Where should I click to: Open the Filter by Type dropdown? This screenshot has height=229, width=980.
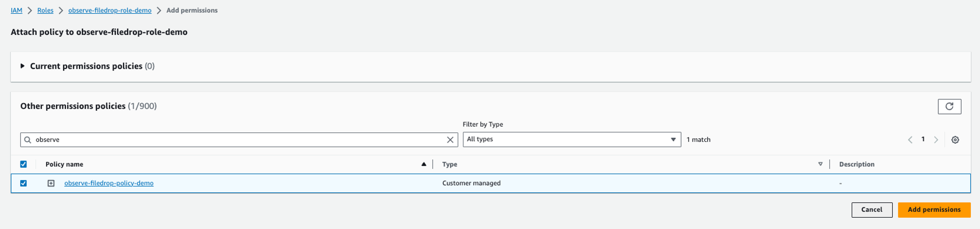pyautogui.click(x=572, y=139)
